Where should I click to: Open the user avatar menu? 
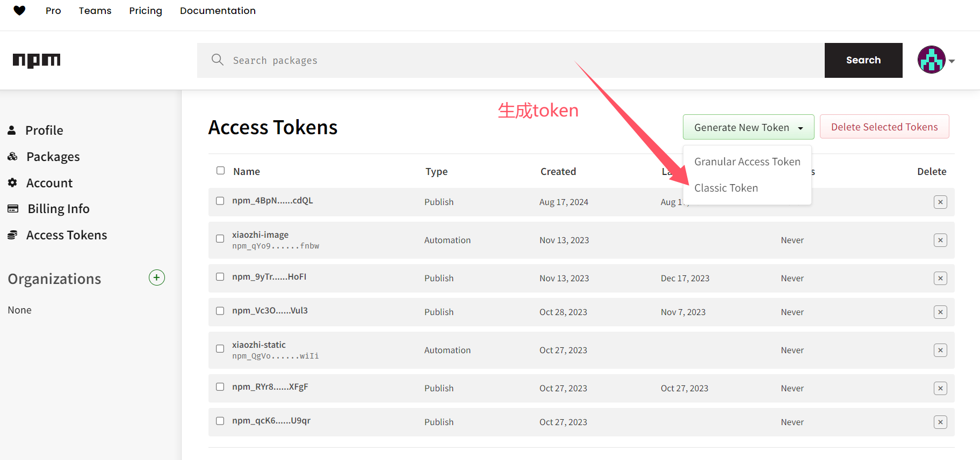[935, 60]
